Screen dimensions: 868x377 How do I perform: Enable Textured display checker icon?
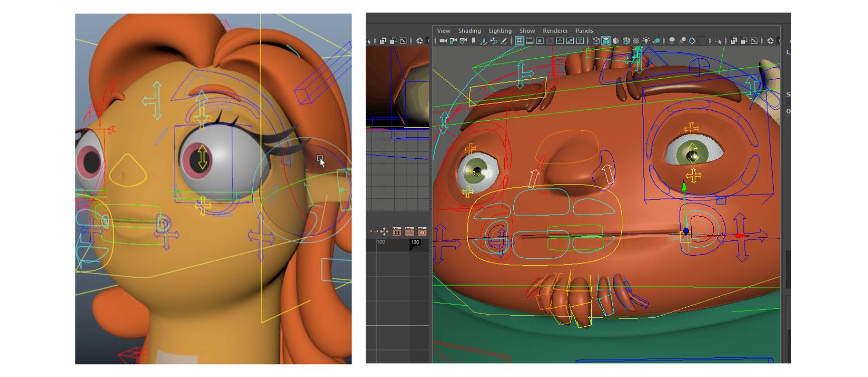click(x=636, y=41)
